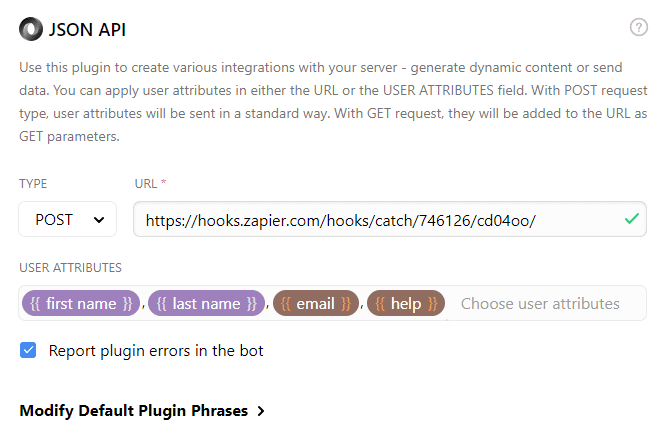Click the chevron next to Modify Default Plugin Phrases
Viewport: 653px width, 428px height.
[x=261, y=411]
